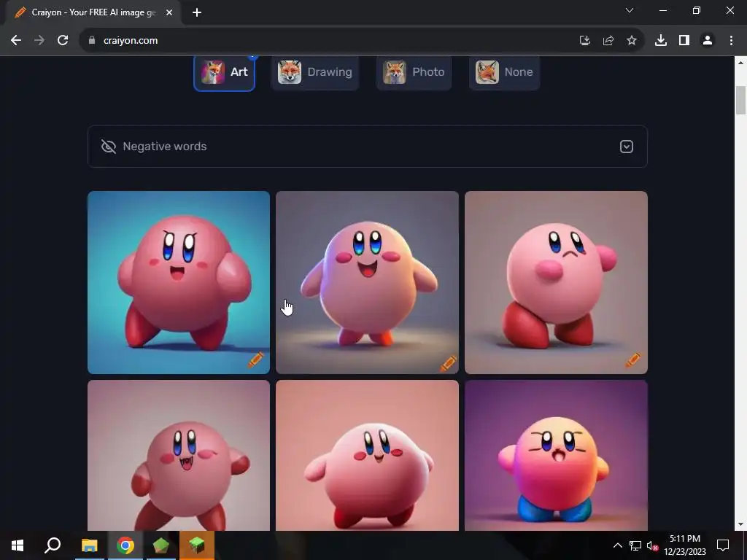Open a new browser tab
Viewport: 747px width, 560px height.
(x=197, y=13)
